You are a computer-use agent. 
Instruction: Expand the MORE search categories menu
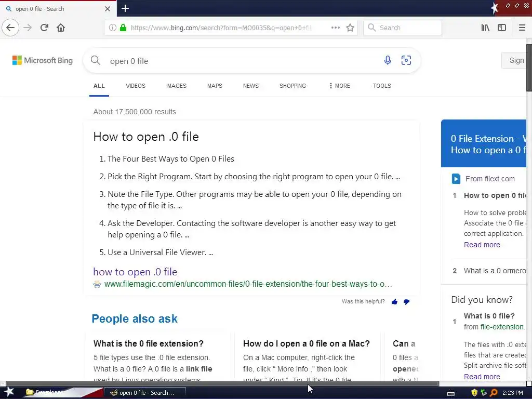tap(340, 86)
